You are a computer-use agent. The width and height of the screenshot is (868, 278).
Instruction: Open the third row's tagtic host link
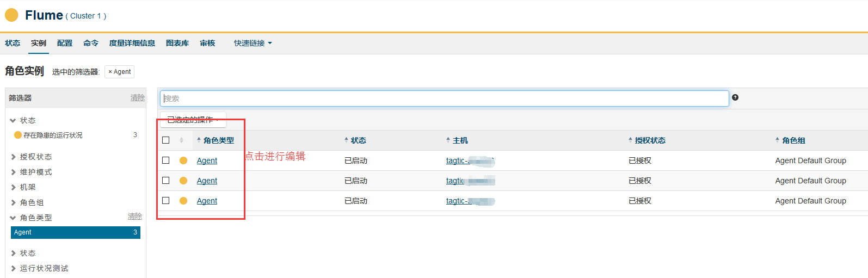[x=470, y=201]
